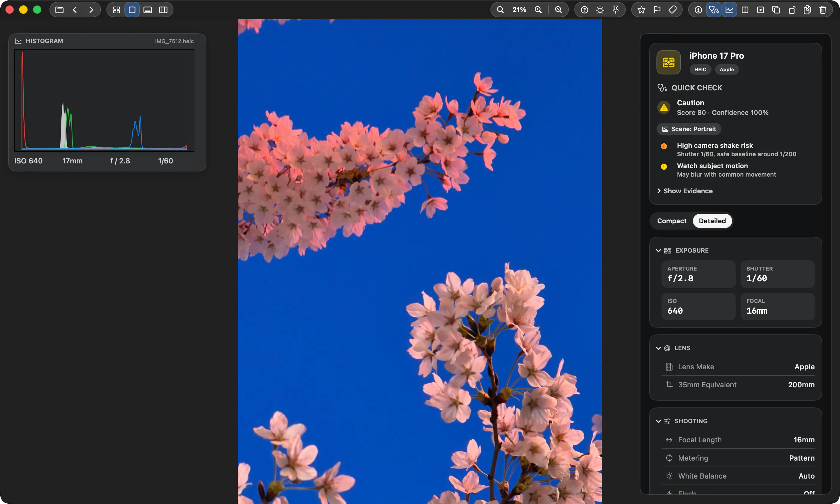Click the timer brightness icon in toolbar
Image resolution: width=840 pixels, height=504 pixels.
(600, 10)
